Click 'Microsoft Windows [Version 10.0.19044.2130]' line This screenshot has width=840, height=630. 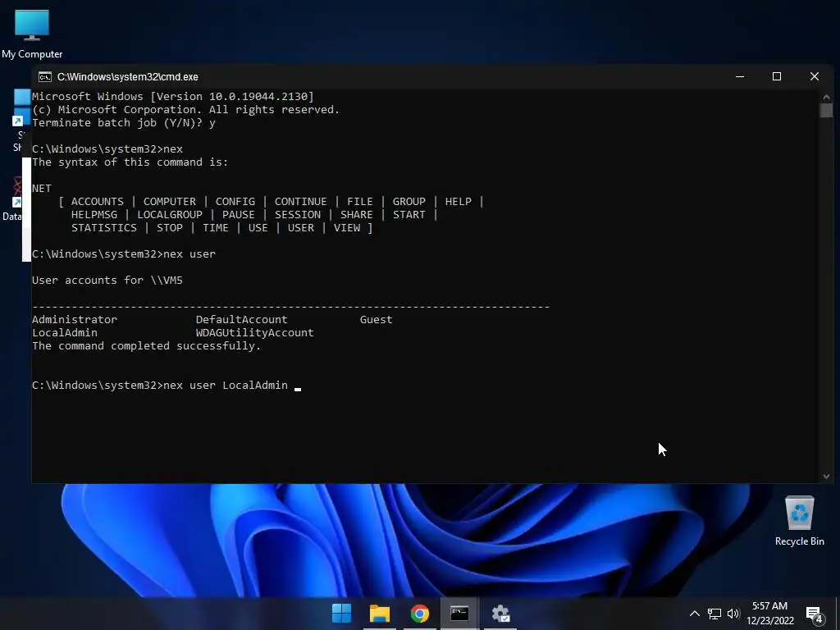point(172,97)
